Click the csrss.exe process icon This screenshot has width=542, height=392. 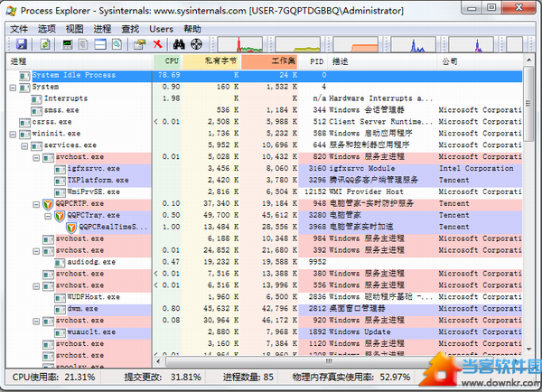(24, 122)
